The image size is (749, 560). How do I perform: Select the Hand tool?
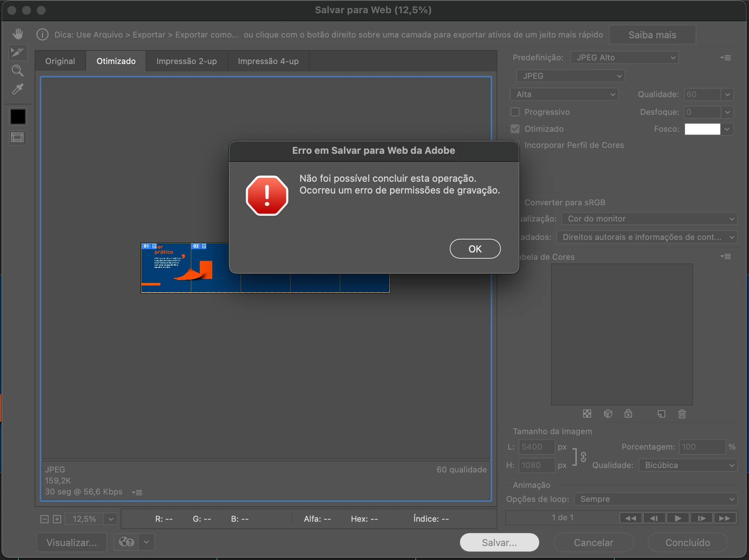pos(18,34)
